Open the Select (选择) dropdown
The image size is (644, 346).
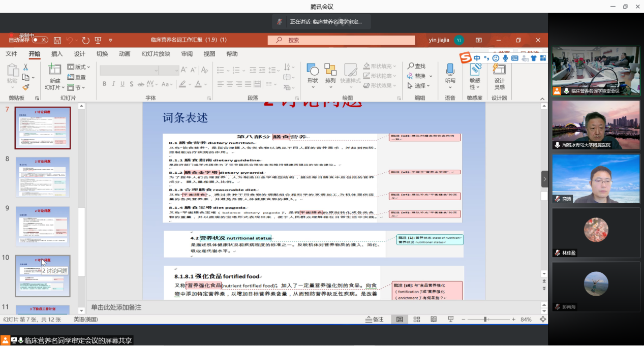[419, 86]
